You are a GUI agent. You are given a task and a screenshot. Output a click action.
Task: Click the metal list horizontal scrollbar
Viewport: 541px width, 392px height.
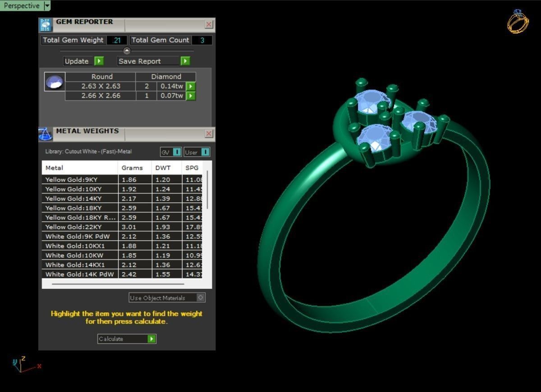point(118,284)
